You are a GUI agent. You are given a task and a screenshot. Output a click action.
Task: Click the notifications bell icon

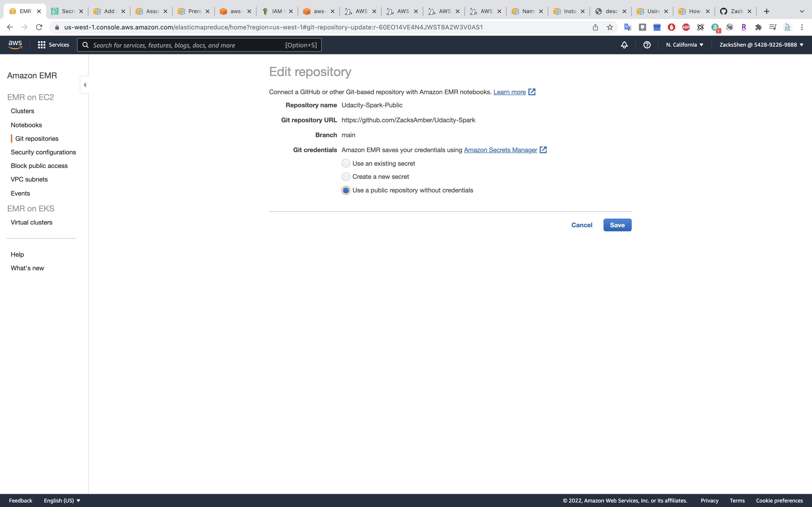tap(624, 45)
